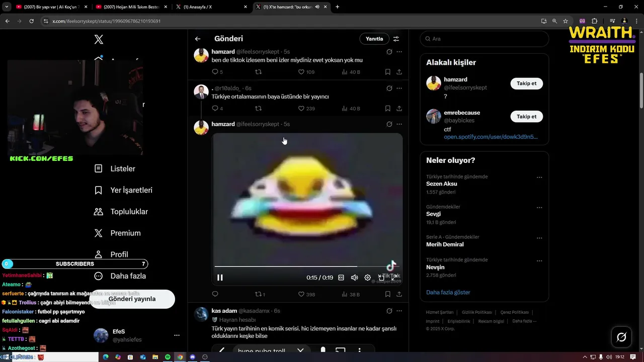Bookmark hamzard's tiktok izlesem post
644x362 pixels.
388,72
